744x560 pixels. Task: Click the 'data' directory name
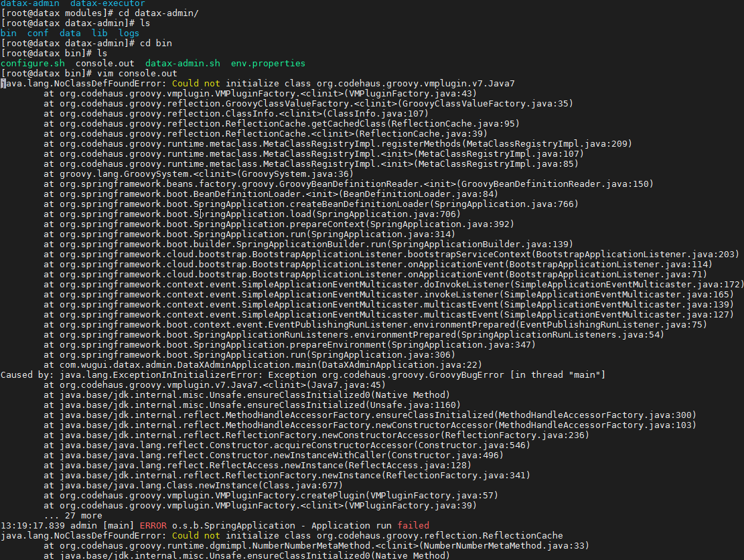(70, 33)
